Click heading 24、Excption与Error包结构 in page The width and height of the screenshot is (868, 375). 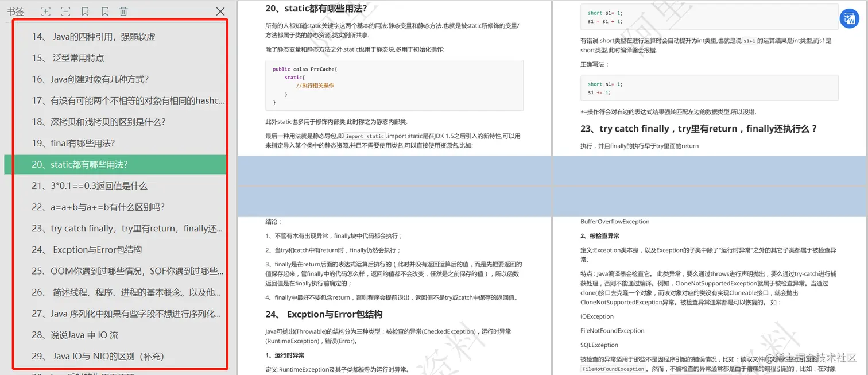(324, 314)
